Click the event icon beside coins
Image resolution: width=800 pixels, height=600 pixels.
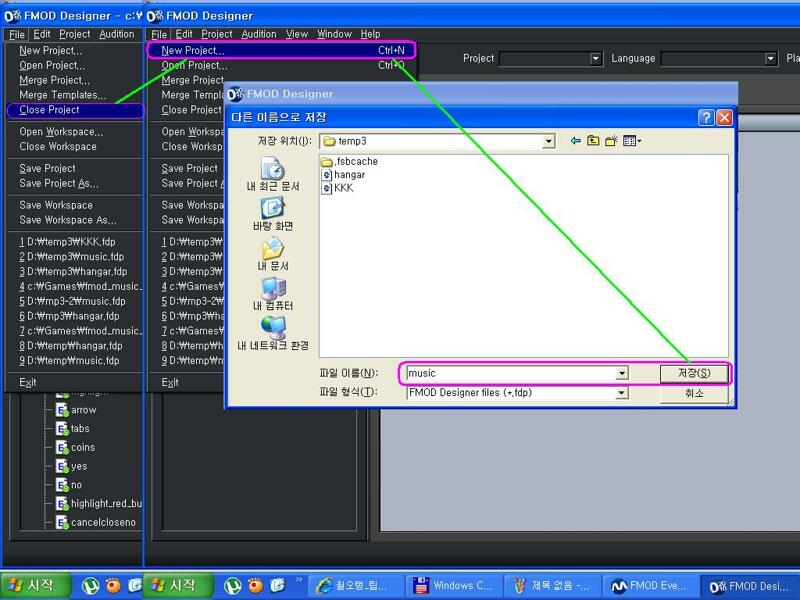62,448
